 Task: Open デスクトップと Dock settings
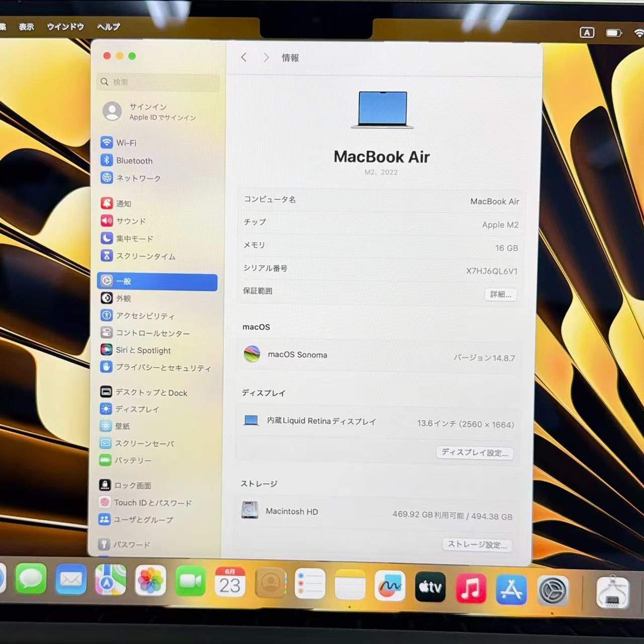coord(144,392)
